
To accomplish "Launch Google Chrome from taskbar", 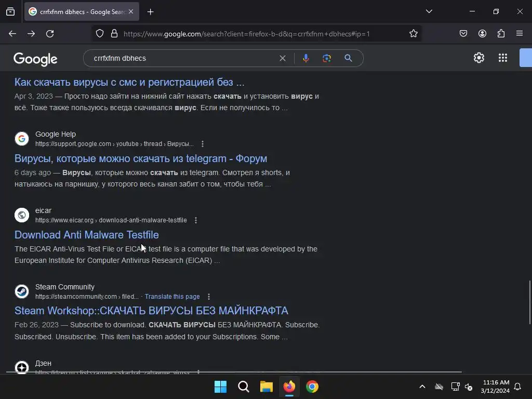I will point(312,387).
